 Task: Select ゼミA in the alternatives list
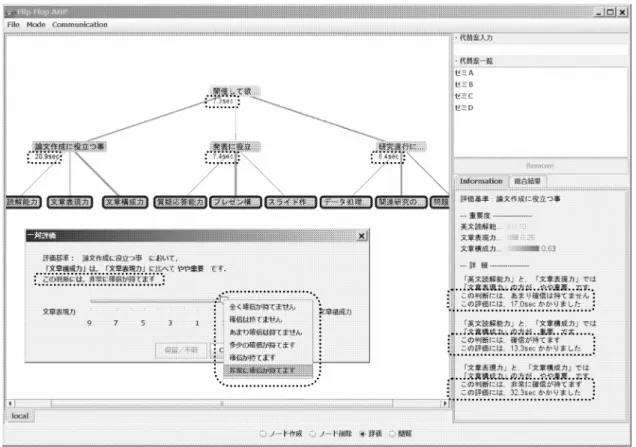click(x=541, y=73)
